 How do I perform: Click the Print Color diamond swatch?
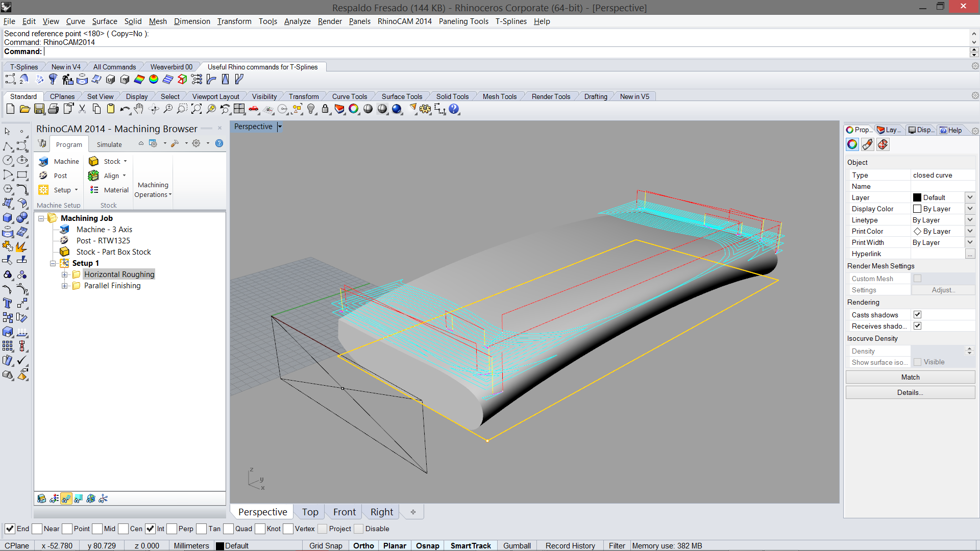[x=917, y=231]
